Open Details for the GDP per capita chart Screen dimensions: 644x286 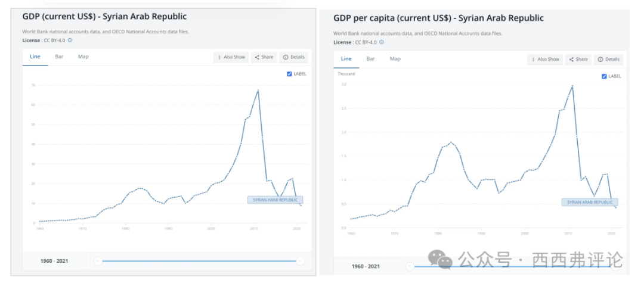[x=609, y=59]
